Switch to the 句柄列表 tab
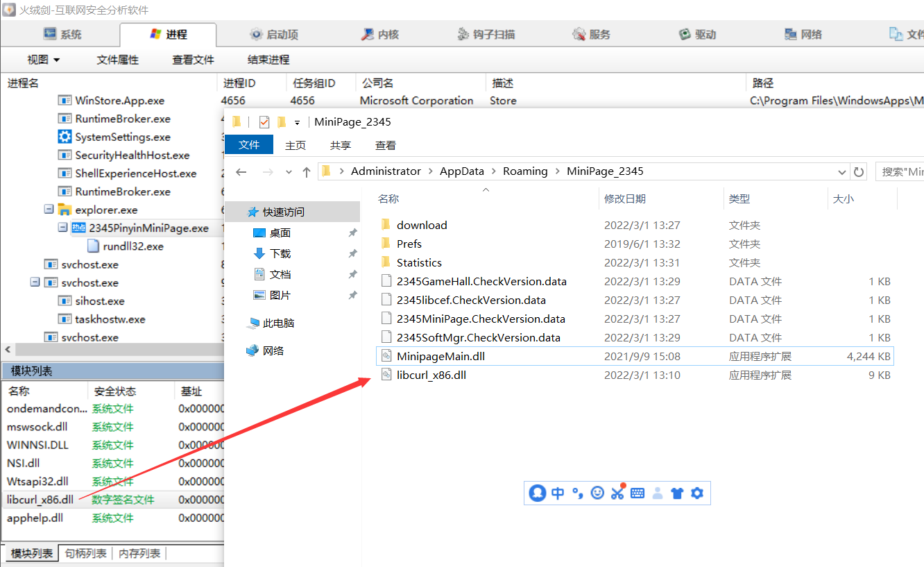 pos(86,553)
